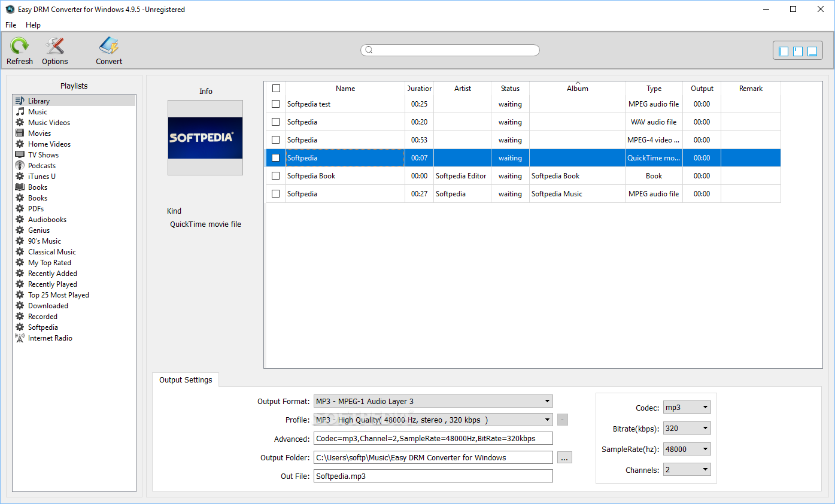Image resolution: width=835 pixels, height=504 pixels.
Task: Click the browse button beside Output Folder
Action: (x=564, y=457)
